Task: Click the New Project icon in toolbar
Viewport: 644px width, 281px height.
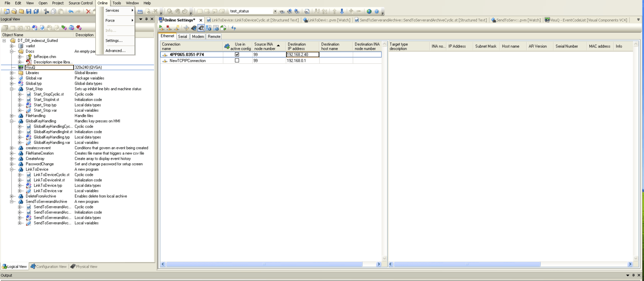Action: click(x=6, y=11)
